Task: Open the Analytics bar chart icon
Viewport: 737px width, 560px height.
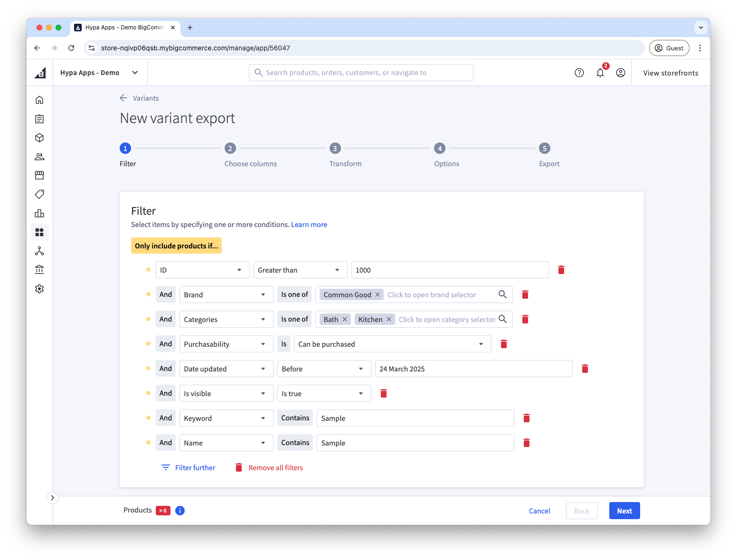Action: pyautogui.click(x=39, y=213)
